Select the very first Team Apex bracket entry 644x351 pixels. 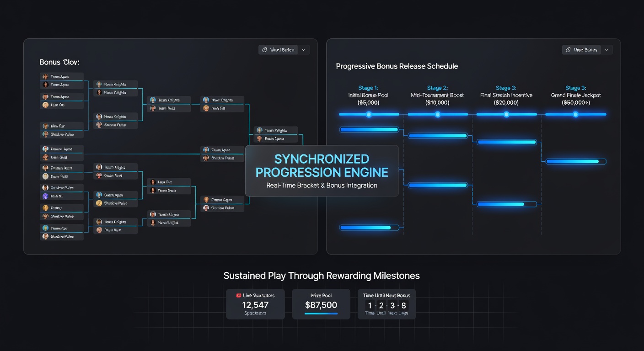pos(62,77)
